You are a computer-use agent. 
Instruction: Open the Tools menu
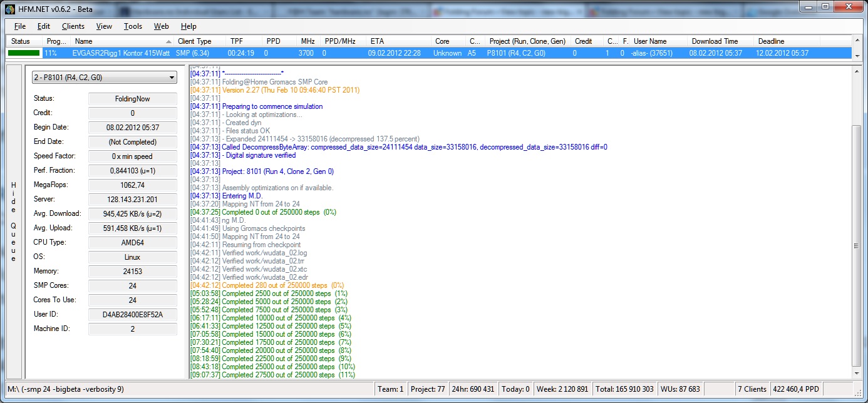pos(133,26)
